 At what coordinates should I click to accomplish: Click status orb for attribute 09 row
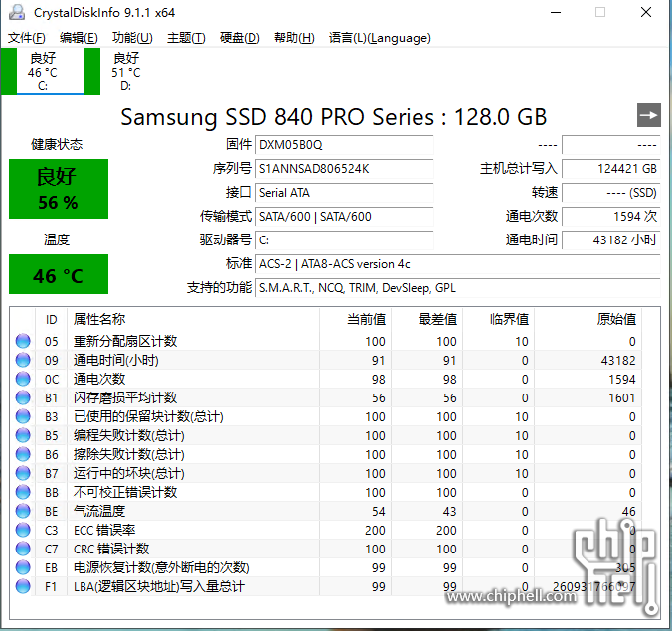point(23,360)
